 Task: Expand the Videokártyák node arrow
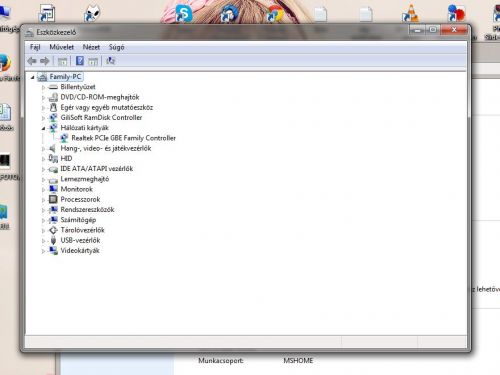click(x=43, y=251)
